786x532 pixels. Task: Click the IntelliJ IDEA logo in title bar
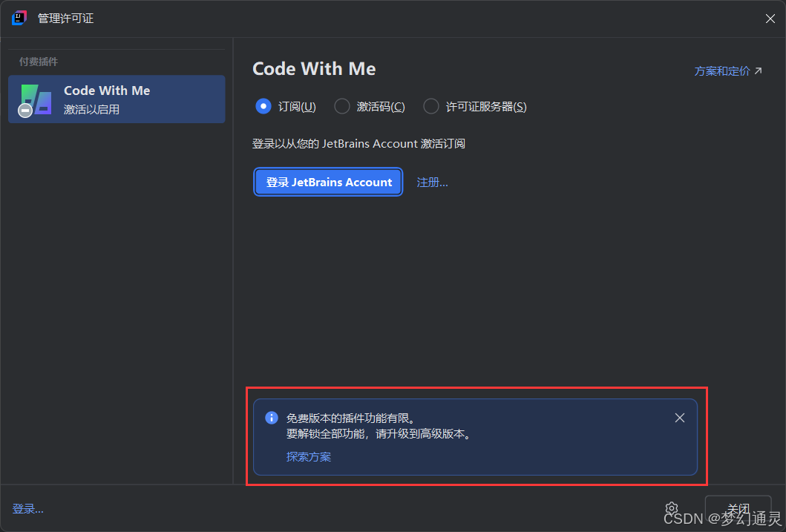tap(19, 18)
